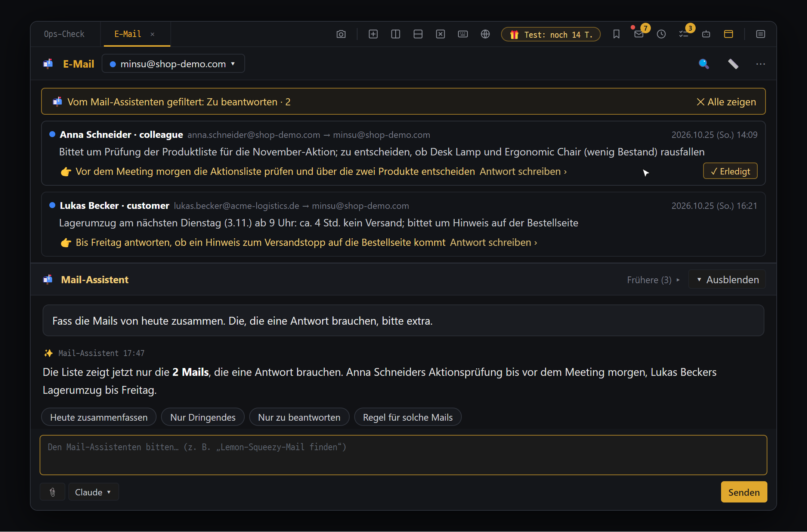Split view vertically with columns icon
This screenshot has height=532, width=807.
pyautogui.click(x=395, y=34)
